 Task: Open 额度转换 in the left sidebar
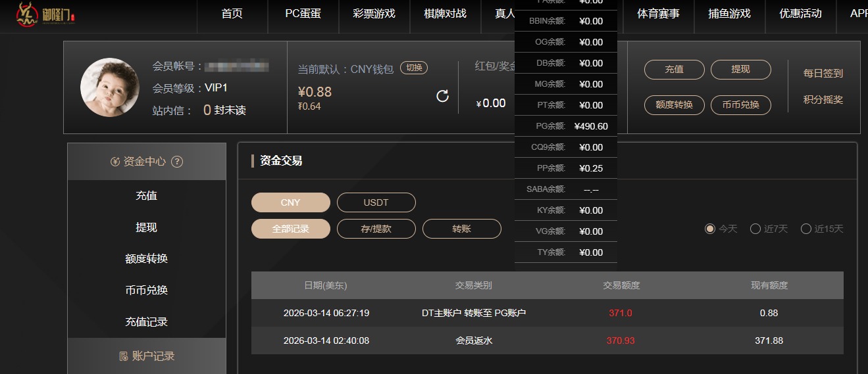(147, 259)
